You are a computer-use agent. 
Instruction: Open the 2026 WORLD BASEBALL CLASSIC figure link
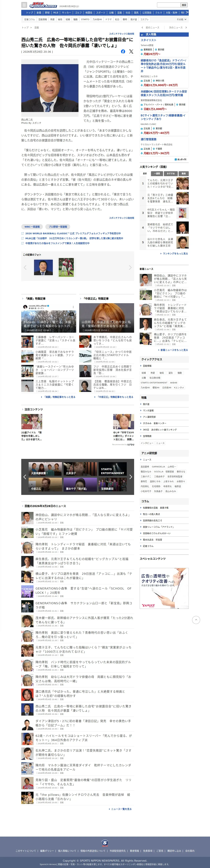pyautogui.click(x=73, y=233)
